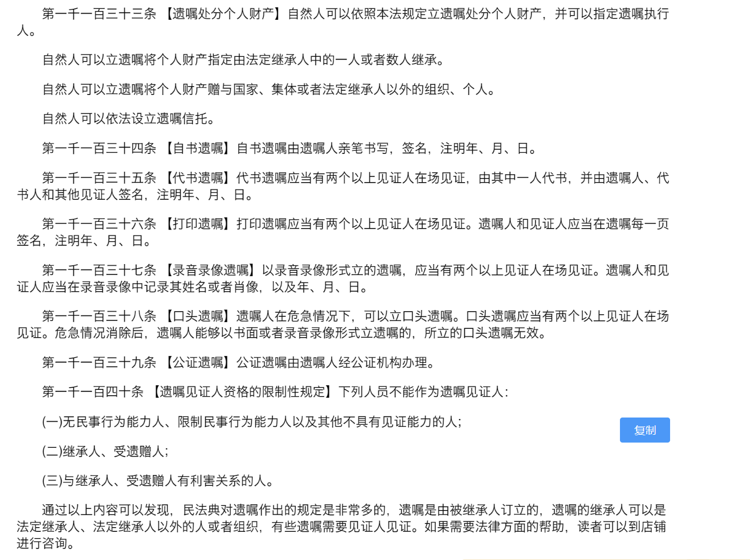Click the line 自然人可以依法设立遗嘱信托
Screen dimensions: 750x560
click(128, 119)
